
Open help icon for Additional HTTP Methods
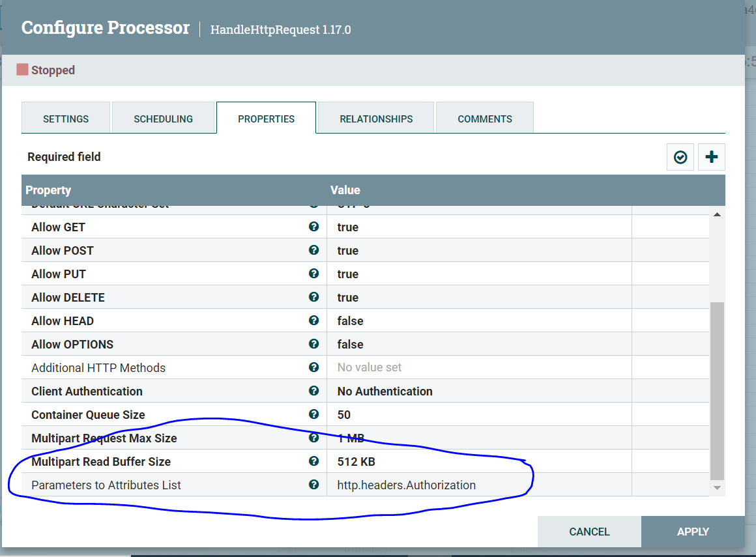point(313,367)
